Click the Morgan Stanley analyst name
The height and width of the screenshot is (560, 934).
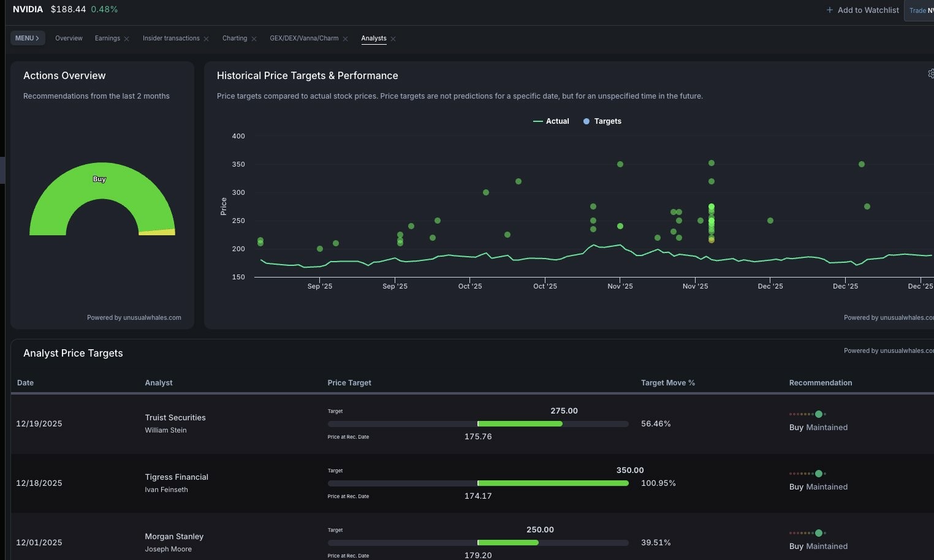click(174, 536)
